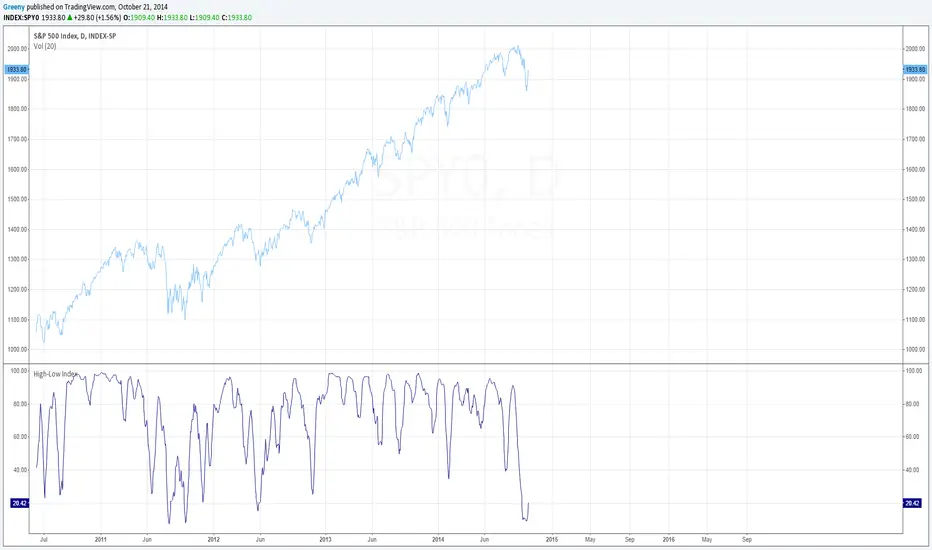Click the 1933.80 price tag on right axis
This screenshot has width=932, height=550.
[915, 70]
